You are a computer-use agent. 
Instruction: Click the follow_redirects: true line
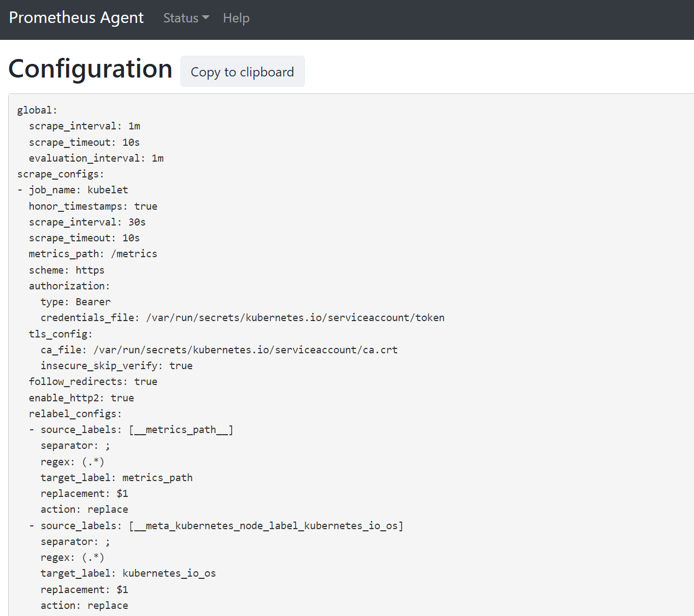(x=93, y=382)
